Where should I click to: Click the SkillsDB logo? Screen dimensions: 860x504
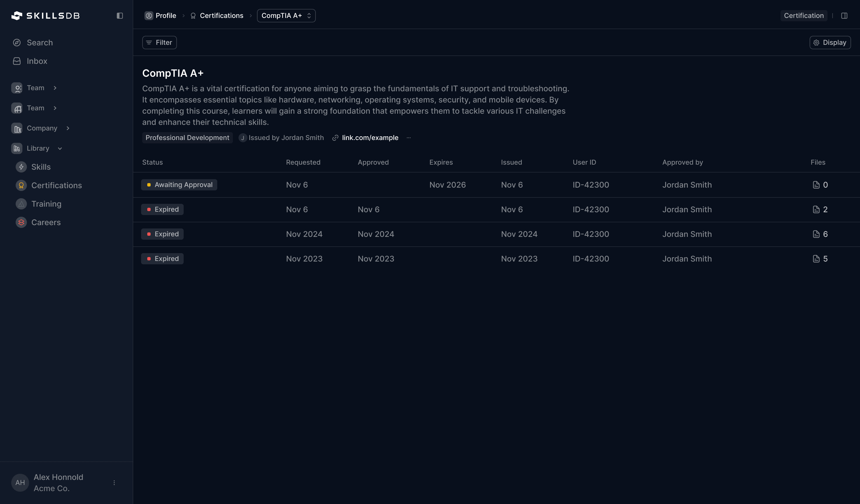coord(45,16)
